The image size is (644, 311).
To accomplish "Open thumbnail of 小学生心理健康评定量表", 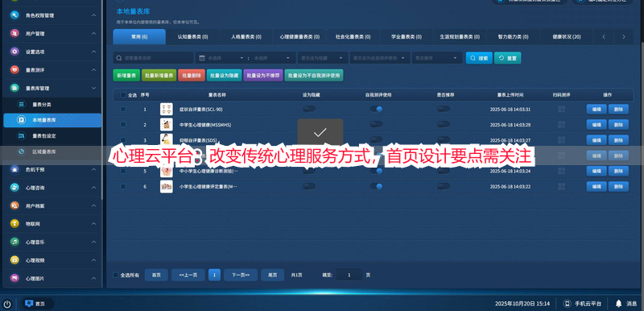I will 167,186.
